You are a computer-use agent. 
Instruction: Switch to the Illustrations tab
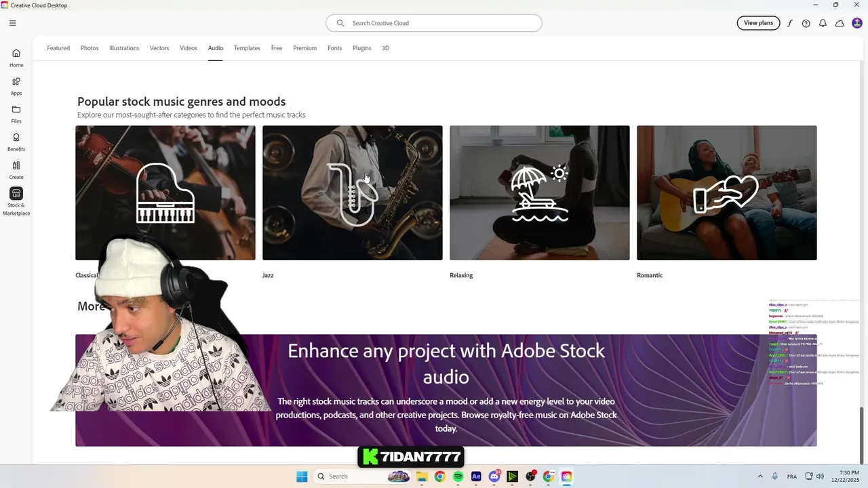point(124,48)
